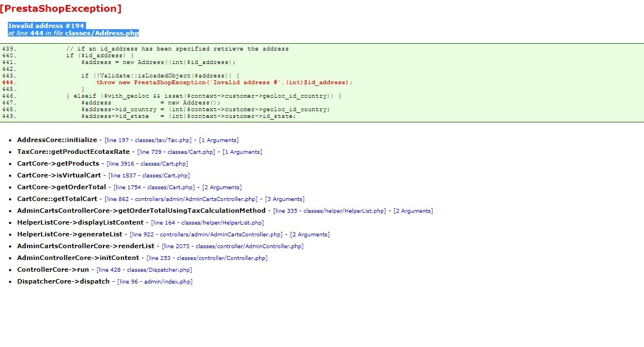Click CartCore->getOrderTotal trace entry

click(x=62, y=187)
